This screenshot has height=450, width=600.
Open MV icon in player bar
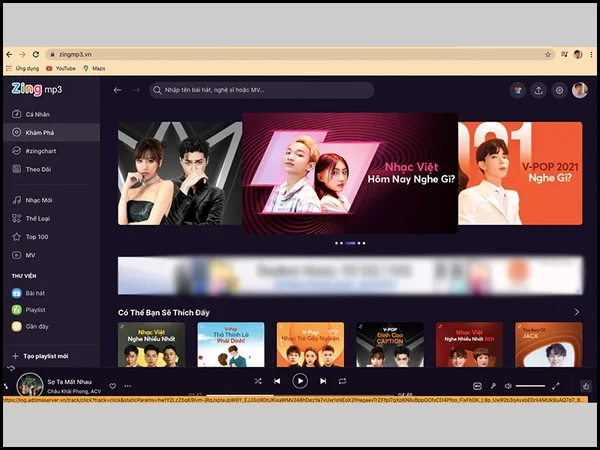coord(477,386)
